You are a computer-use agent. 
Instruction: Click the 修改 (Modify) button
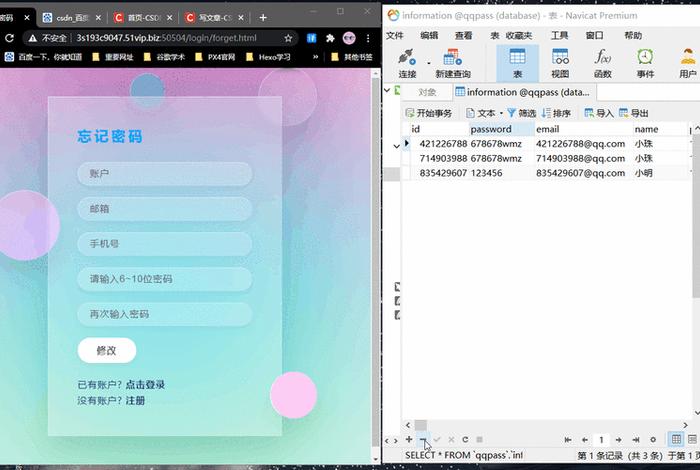(x=107, y=350)
